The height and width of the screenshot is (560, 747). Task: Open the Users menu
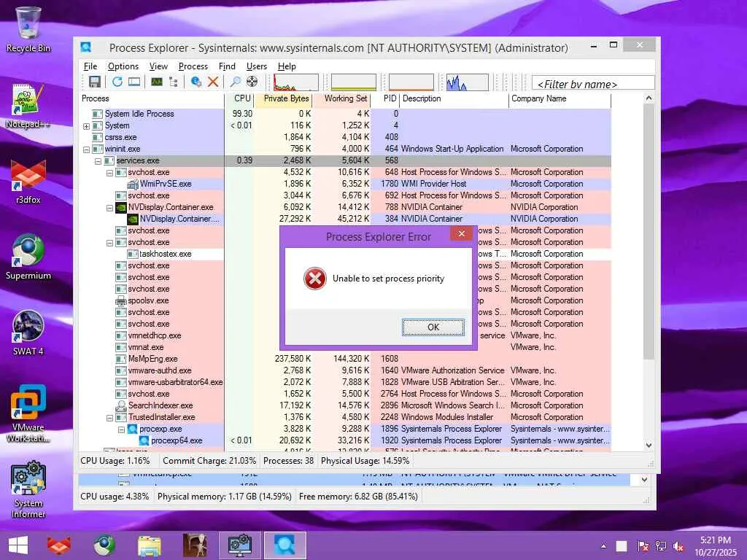[256, 66]
